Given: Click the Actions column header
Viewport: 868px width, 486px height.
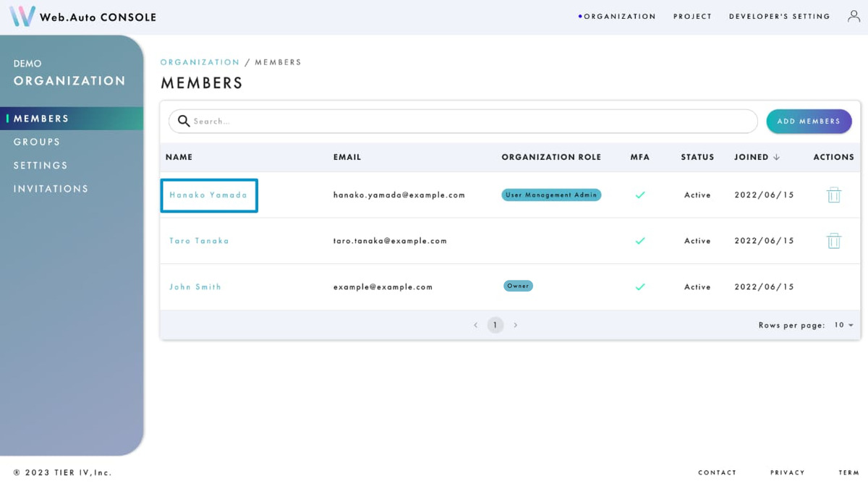Looking at the screenshot, I should click(x=833, y=157).
